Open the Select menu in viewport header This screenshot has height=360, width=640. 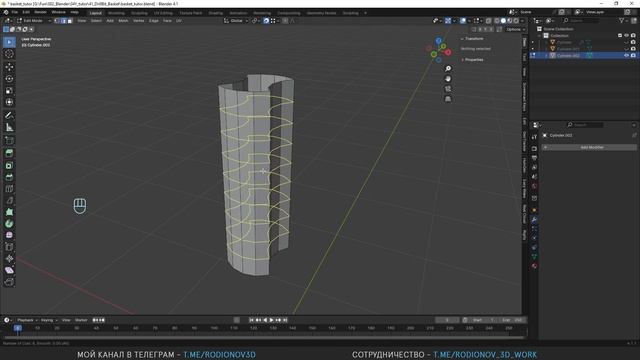pos(96,20)
